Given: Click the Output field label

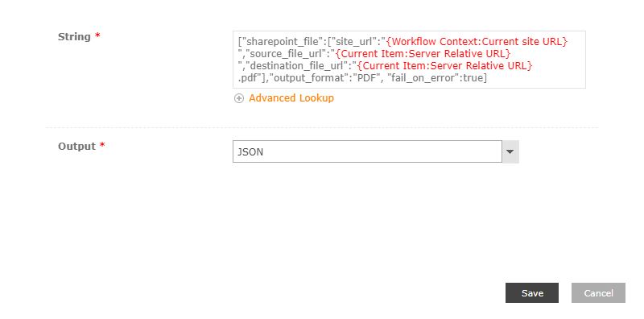Looking at the screenshot, I should coord(76,147).
